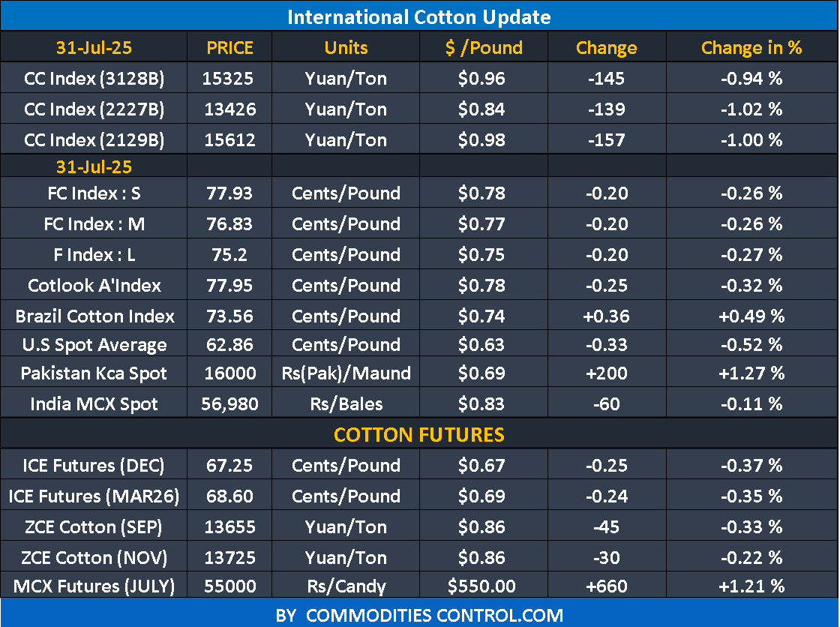The height and width of the screenshot is (627, 840).
Task: Click the Units column header
Action: coord(346,48)
